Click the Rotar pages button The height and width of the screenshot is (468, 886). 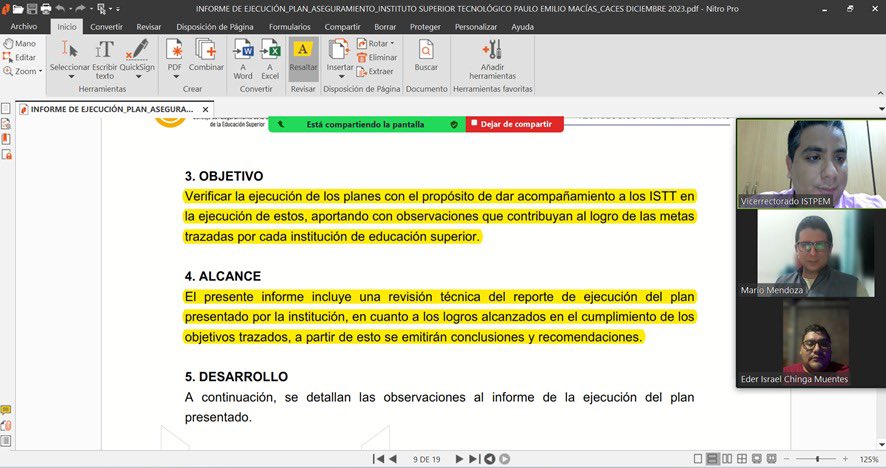[x=376, y=44]
